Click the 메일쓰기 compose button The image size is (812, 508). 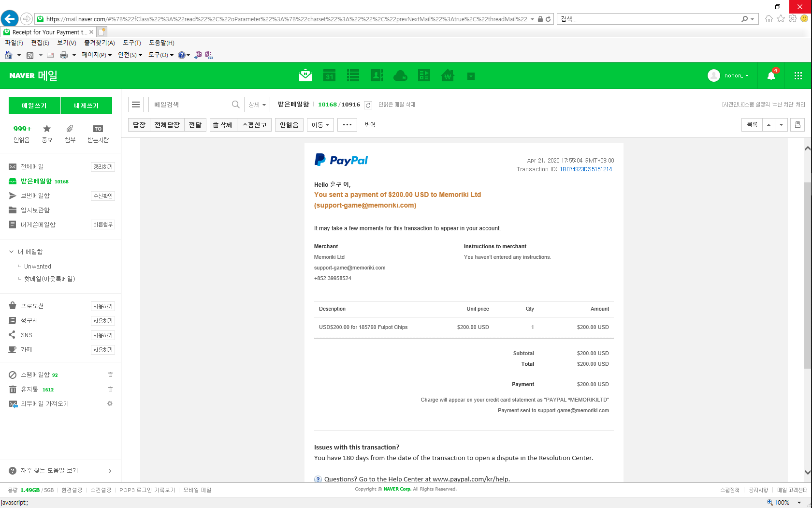[34, 105]
